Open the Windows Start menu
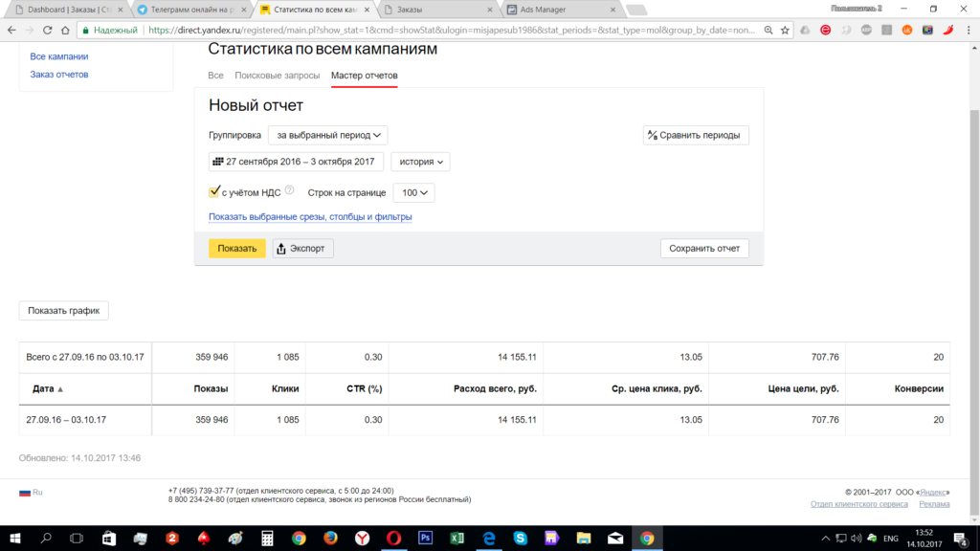The width and height of the screenshot is (980, 551). coord(15,538)
